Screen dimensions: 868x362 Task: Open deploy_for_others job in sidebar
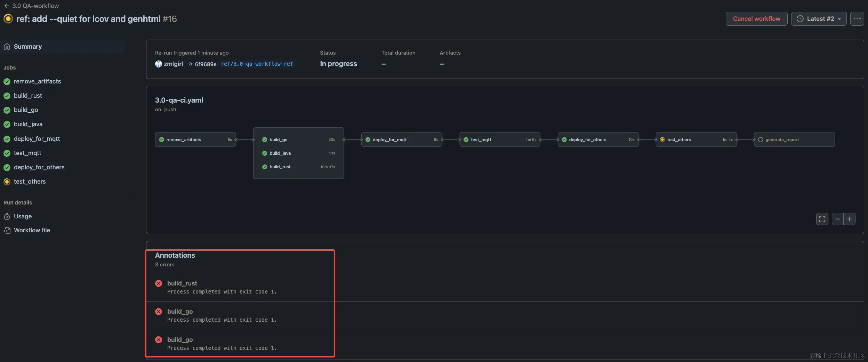(39, 167)
